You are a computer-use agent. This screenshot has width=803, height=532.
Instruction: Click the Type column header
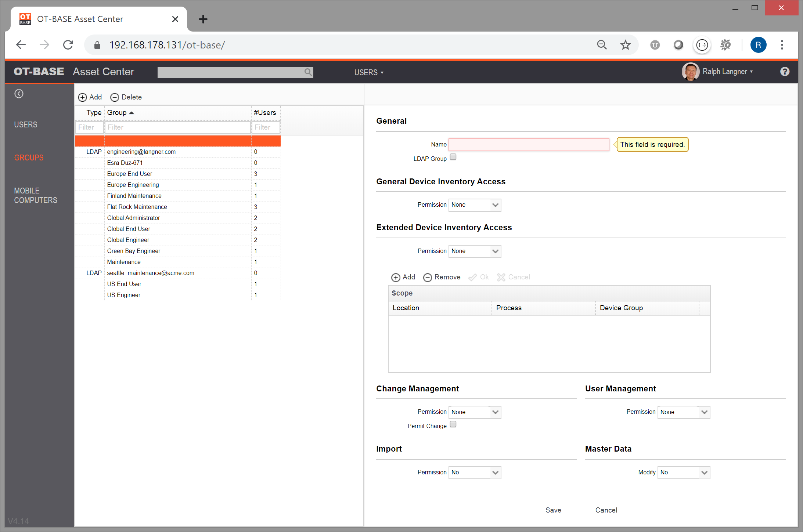(x=90, y=113)
